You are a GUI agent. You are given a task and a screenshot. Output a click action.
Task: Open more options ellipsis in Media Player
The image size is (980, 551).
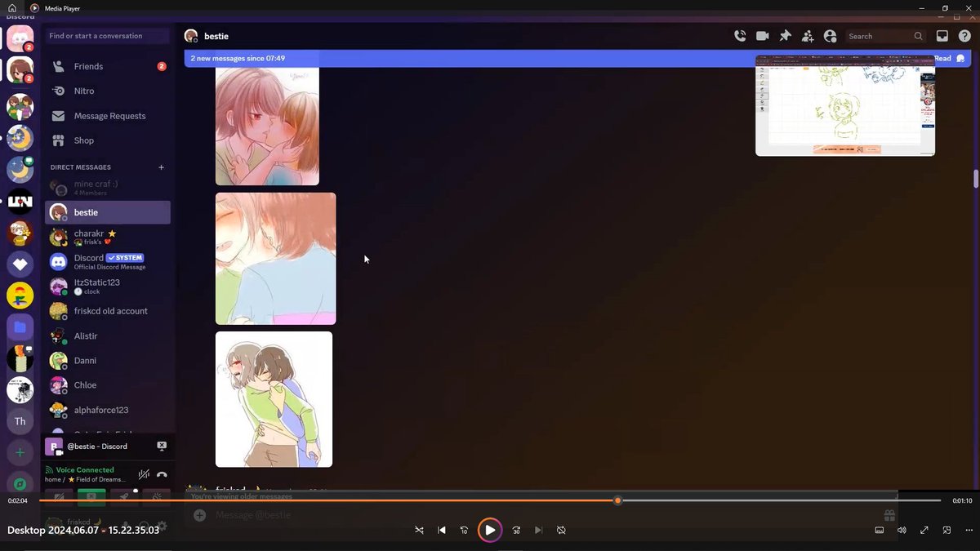point(969,530)
